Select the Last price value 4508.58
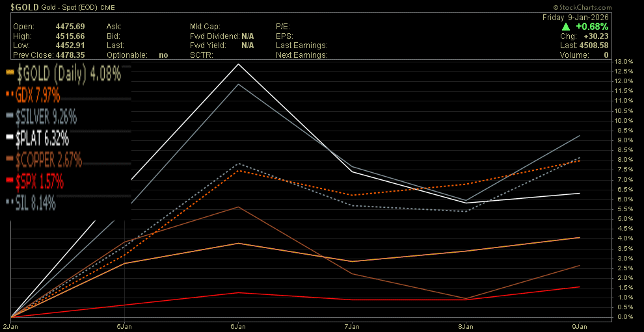Viewport: 644px width, 332px height. [593, 45]
